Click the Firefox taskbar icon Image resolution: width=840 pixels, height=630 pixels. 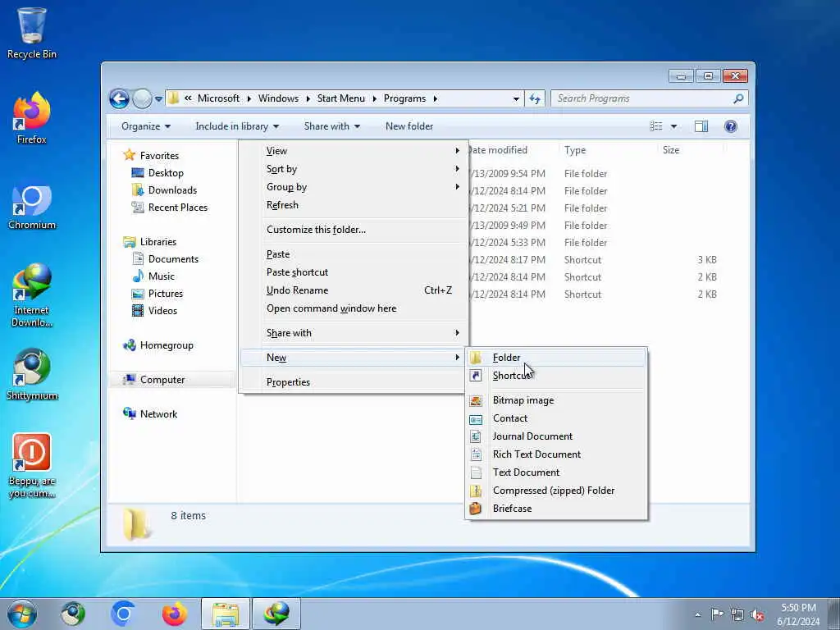pos(175,614)
